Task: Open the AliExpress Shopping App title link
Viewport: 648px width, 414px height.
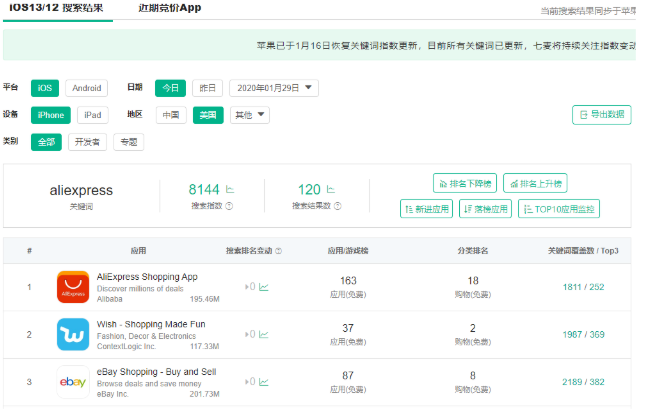Action: click(145, 276)
